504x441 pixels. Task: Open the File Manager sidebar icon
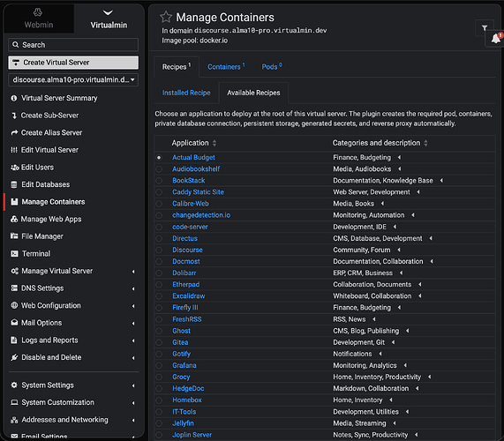(x=14, y=236)
